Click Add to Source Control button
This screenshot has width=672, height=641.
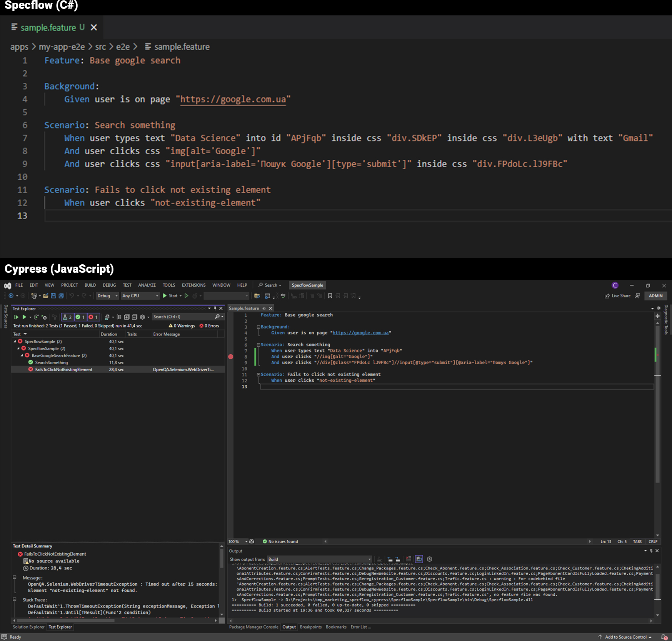click(x=625, y=637)
